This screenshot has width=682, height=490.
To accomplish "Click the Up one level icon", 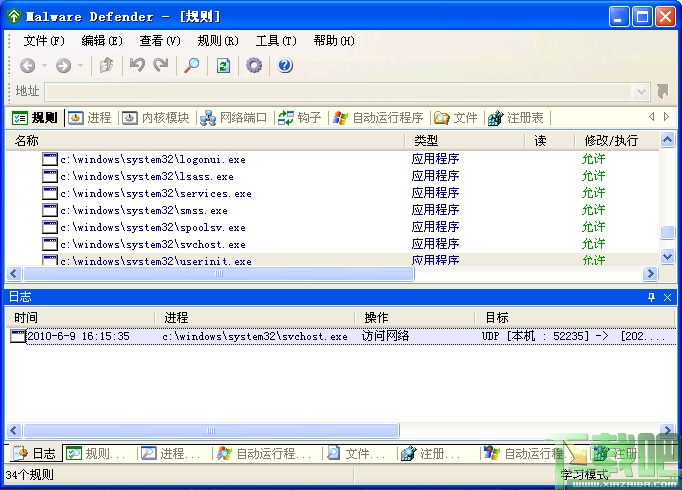I will point(107,66).
